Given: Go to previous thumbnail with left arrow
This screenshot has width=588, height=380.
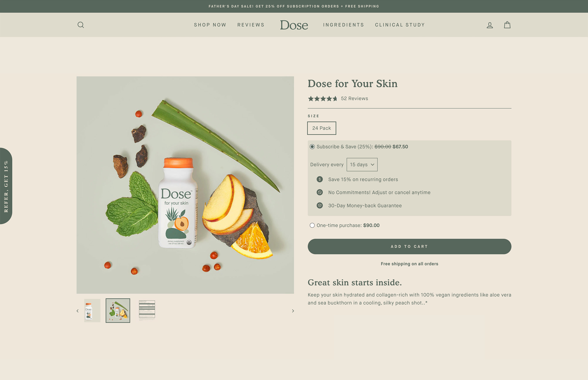Looking at the screenshot, I should 77,311.
